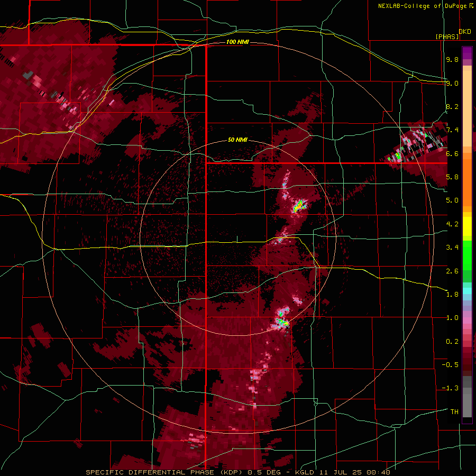476x476 pixels.
Task: Click the DKD label above the scale
Action: pos(465,32)
